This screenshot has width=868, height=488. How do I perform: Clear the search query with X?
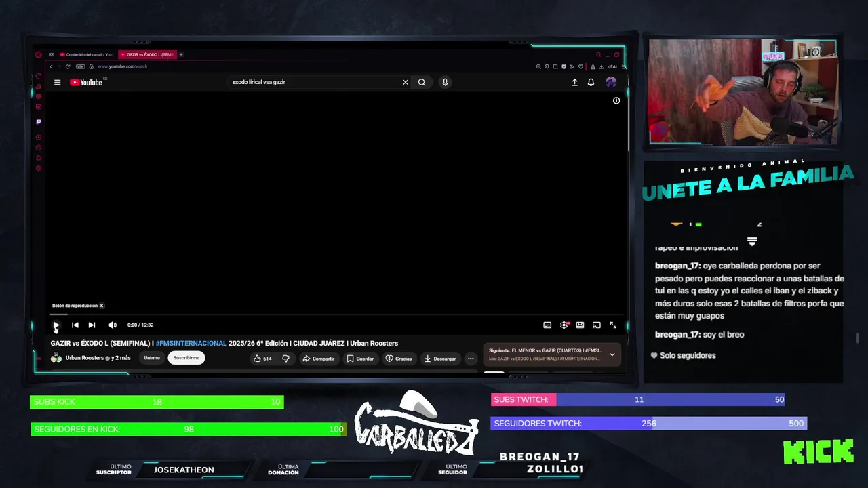[x=406, y=82]
